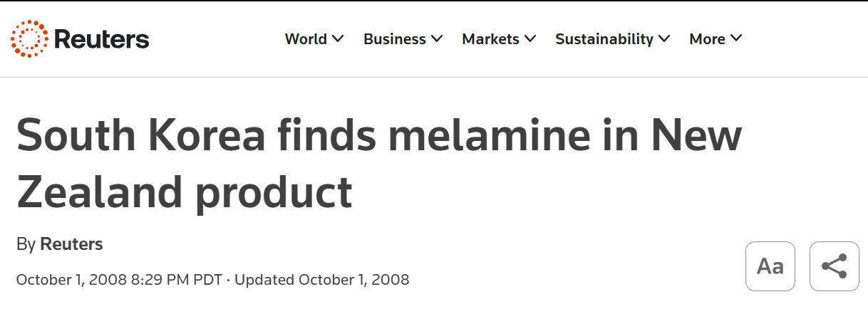
Task: Open the text size Aa button
Action: coord(770,266)
